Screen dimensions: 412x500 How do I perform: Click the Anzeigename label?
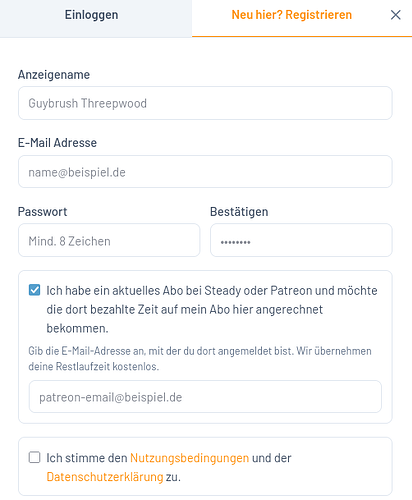click(54, 75)
